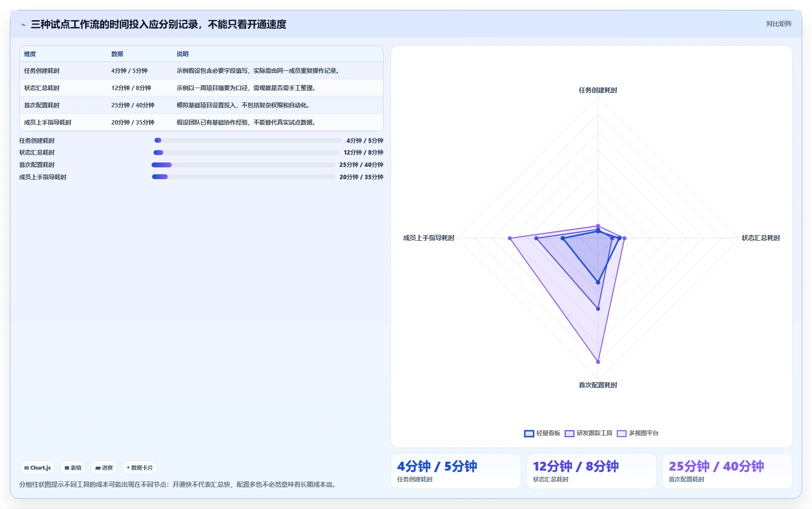The width and height of the screenshot is (812, 509).
Task: Click the 状态汇总耗时 progress bar
Action: click(246, 153)
